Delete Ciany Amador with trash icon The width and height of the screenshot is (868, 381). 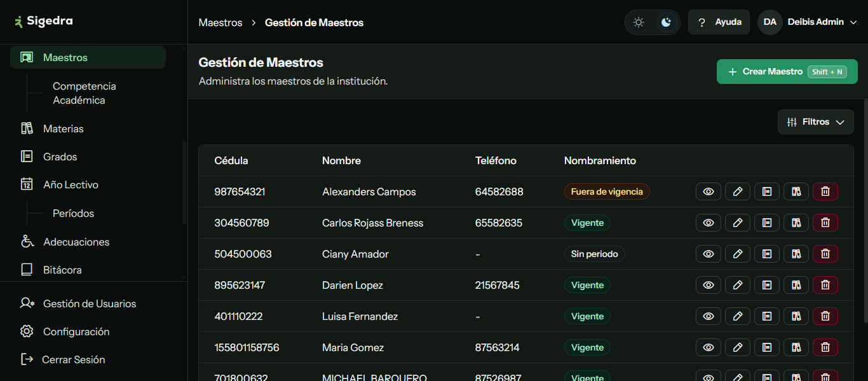(825, 254)
